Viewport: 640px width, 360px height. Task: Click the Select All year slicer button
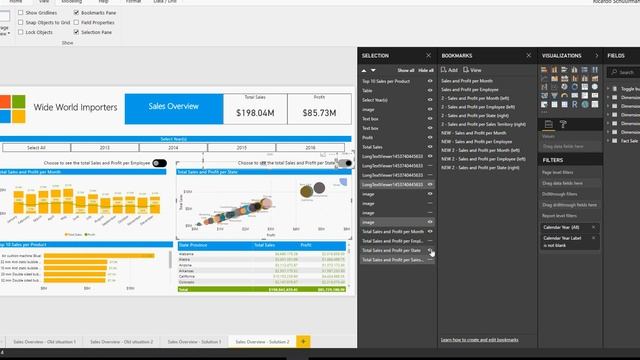coord(36,147)
